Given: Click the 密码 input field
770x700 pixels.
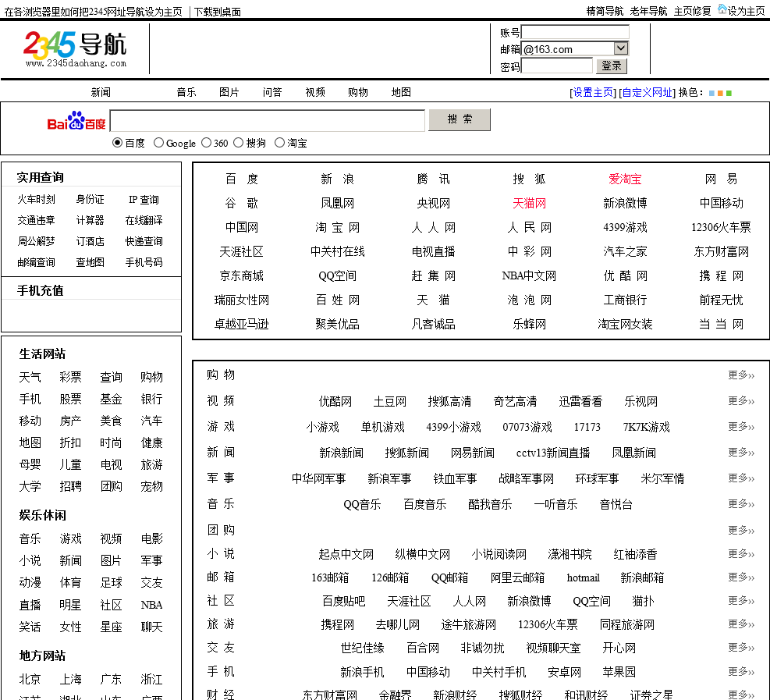Looking at the screenshot, I should click(557, 66).
